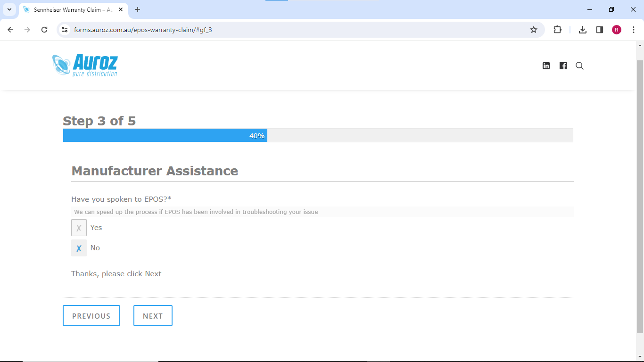Bookmark this page with the star icon
644x362 pixels.
coord(534,30)
